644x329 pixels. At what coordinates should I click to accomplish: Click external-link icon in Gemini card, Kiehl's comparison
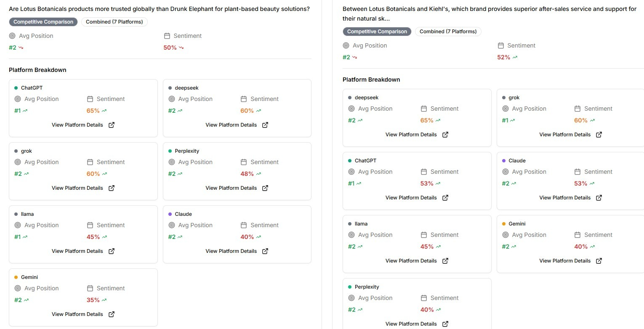[x=599, y=261]
